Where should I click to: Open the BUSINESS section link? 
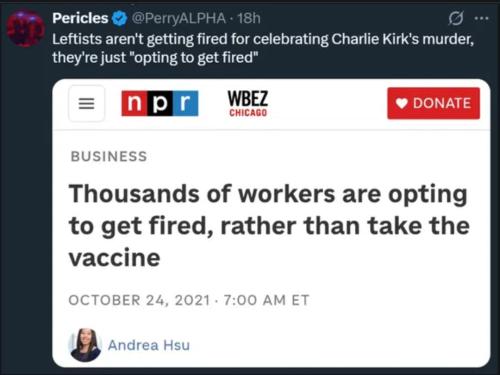click(109, 156)
